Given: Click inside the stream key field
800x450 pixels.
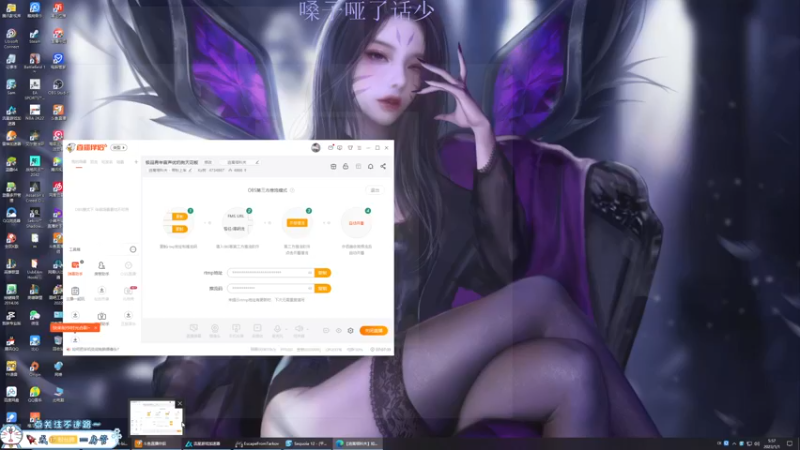Looking at the screenshot, I should click(x=270, y=289).
